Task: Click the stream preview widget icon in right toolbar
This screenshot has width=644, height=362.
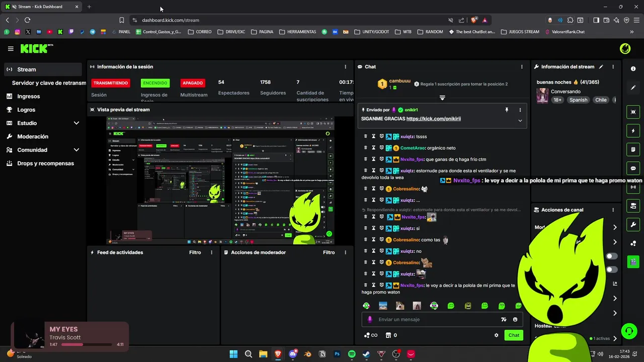Action: [x=633, y=112]
